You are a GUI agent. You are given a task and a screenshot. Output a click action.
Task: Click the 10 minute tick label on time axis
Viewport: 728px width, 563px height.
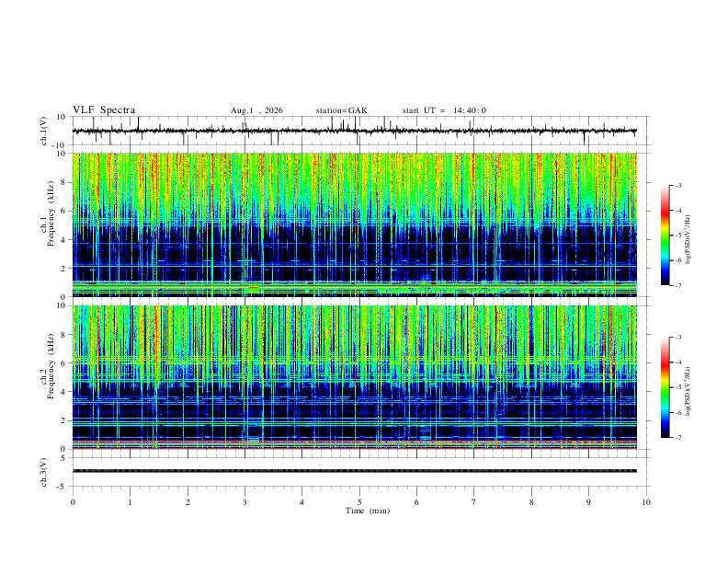pyautogui.click(x=646, y=502)
